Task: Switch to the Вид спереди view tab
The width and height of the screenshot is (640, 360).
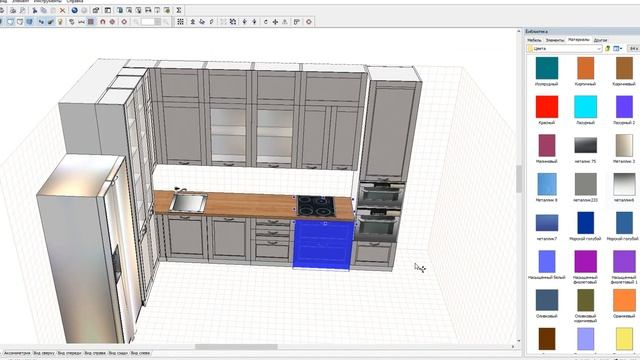Action: tap(69, 353)
